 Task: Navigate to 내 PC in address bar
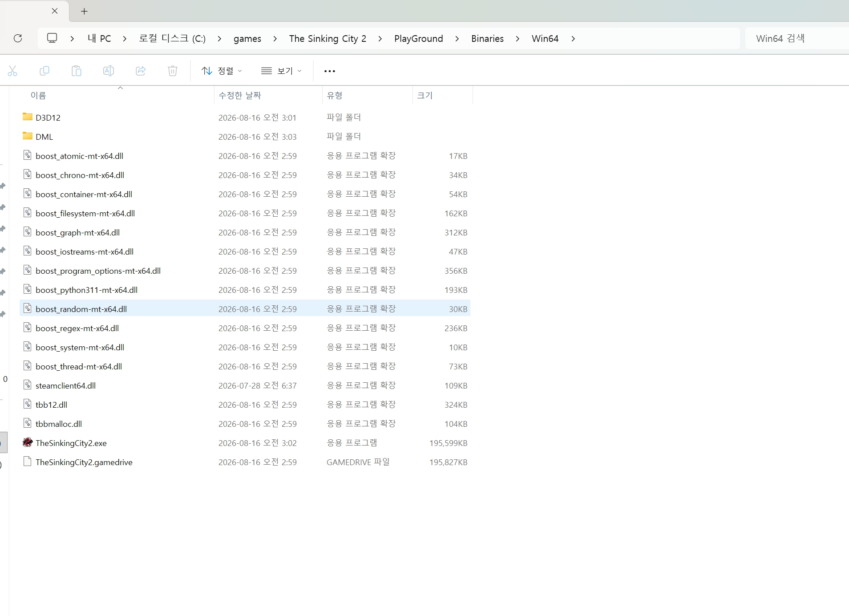99,39
